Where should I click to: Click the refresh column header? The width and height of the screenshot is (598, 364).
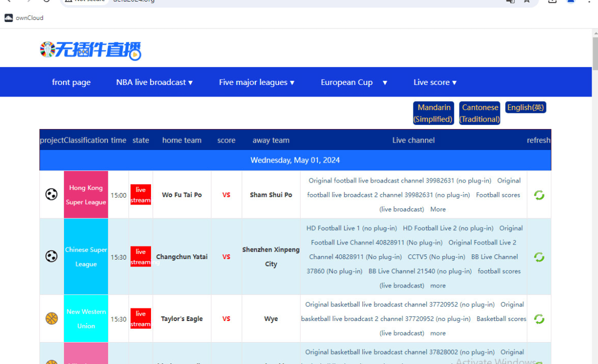pyautogui.click(x=539, y=140)
